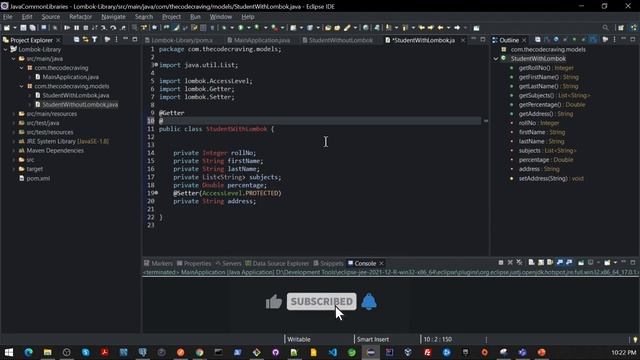
Task: Collapse StudentWithLombok class in Outline
Action: pyautogui.click(x=496, y=59)
